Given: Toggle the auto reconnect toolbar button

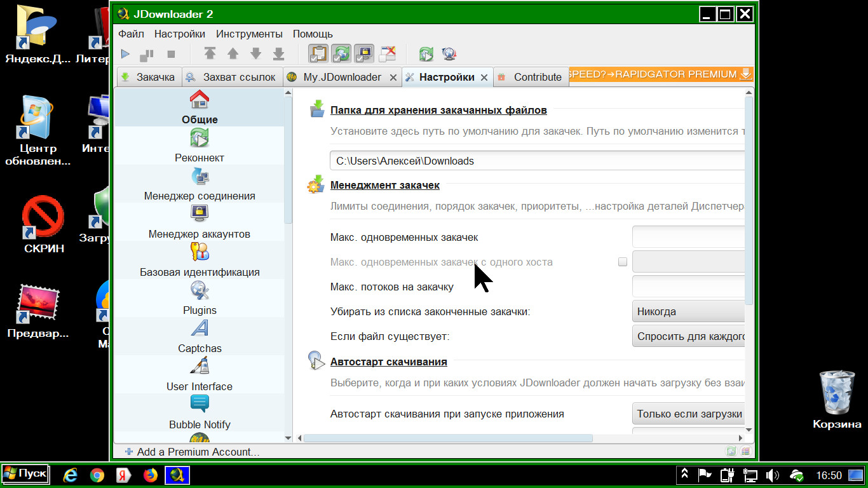Looking at the screenshot, I should 342,53.
